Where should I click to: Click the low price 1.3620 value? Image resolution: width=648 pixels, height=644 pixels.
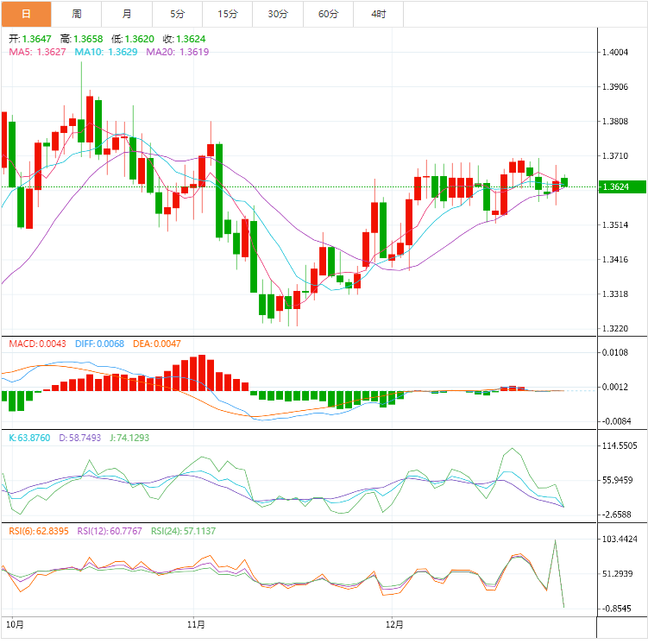coord(139,39)
